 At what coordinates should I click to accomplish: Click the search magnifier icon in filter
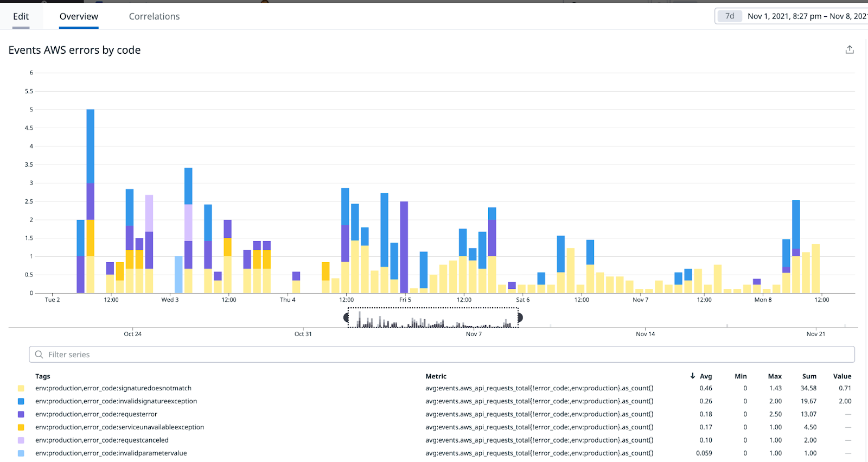point(39,355)
